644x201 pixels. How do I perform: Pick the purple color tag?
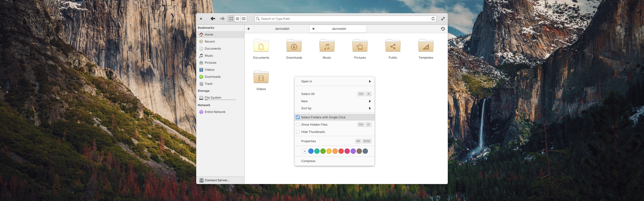click(x=353, y=151)
